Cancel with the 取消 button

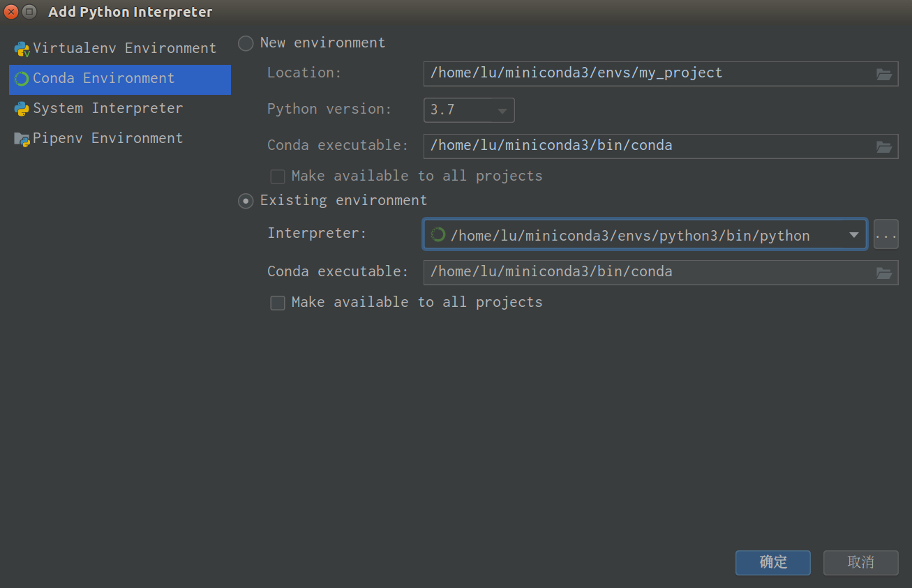pyautogui.click(x=861, y=563)
